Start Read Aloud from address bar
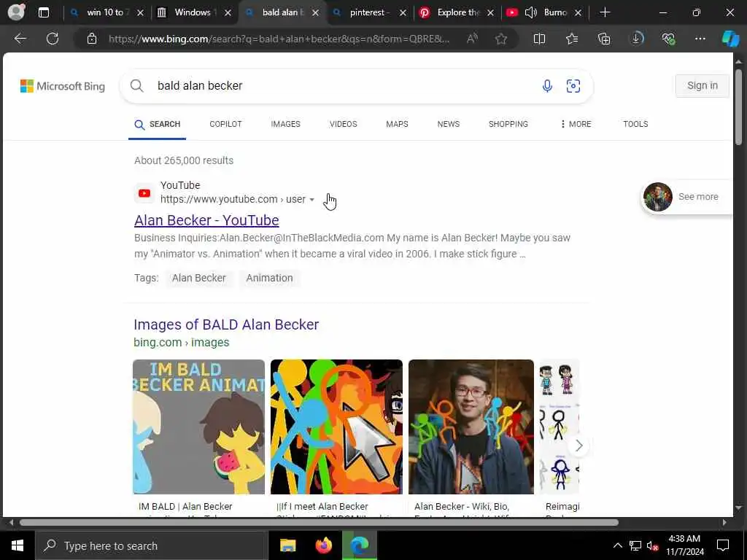Image resolution: width=747 pixels, height=560 pixels. point(472,39)
